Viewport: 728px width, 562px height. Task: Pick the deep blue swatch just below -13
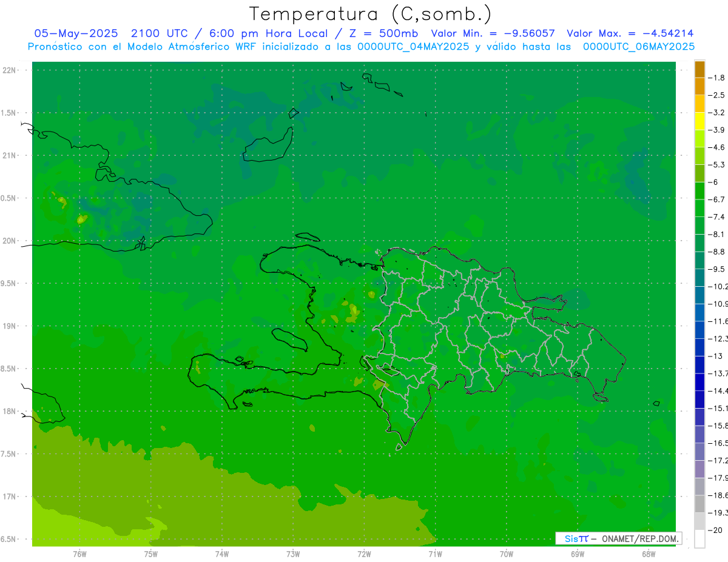coord(699,365)
